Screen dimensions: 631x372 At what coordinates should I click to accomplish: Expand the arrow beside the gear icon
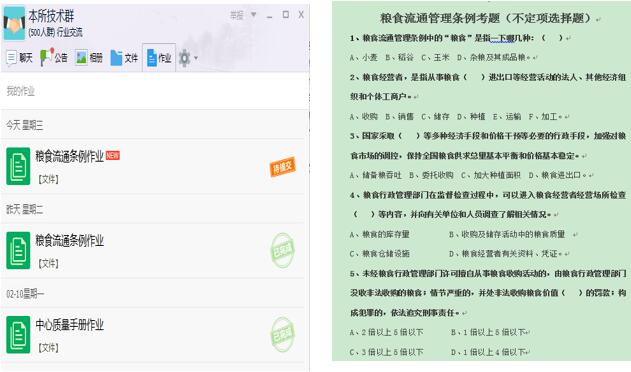tap(196, 58)
